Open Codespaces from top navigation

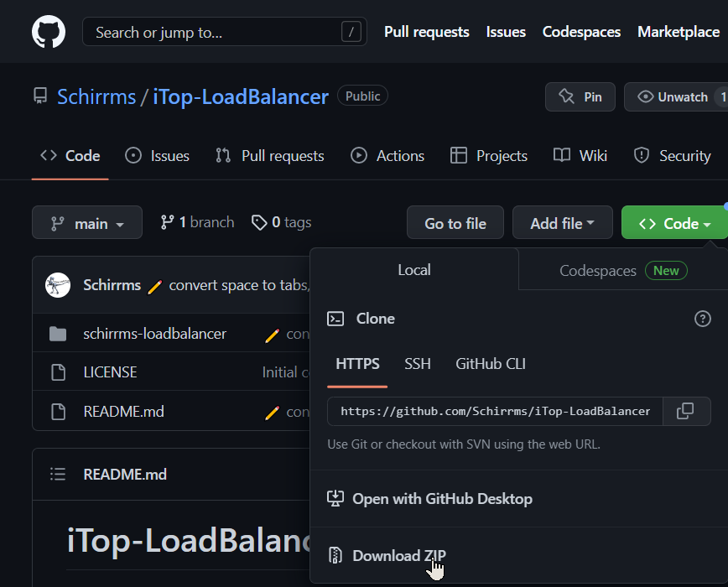[581, 32]
